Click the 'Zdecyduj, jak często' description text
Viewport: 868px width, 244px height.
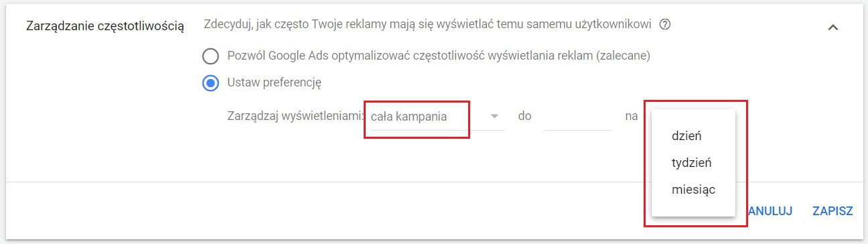[427, 25]
